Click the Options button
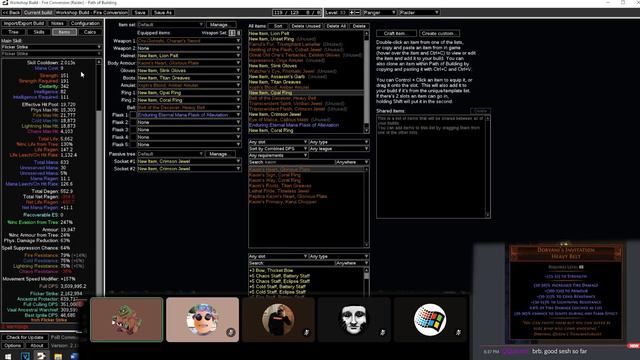Screen dimensions: 640x360 click(x=13, y=346)
